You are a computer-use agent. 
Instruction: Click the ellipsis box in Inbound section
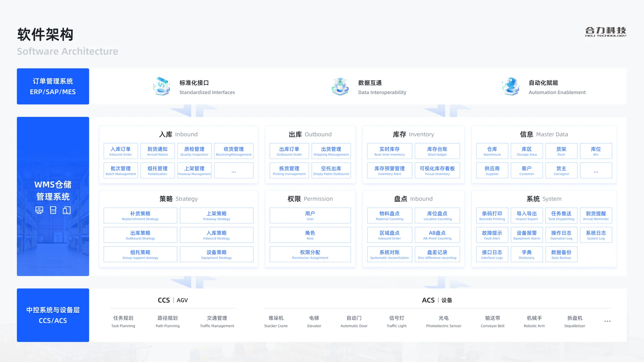coord(234,170)
